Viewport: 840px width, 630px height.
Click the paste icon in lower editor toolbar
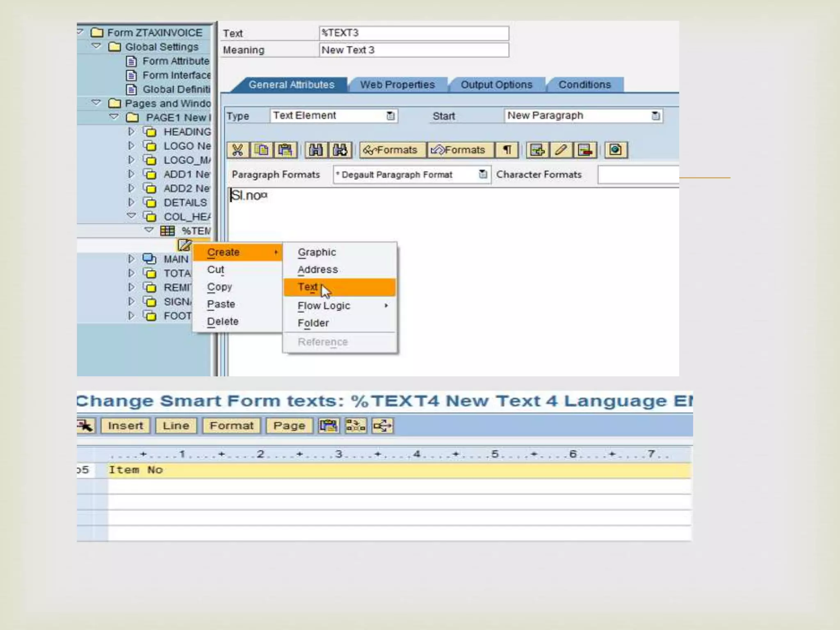point(329,426)
